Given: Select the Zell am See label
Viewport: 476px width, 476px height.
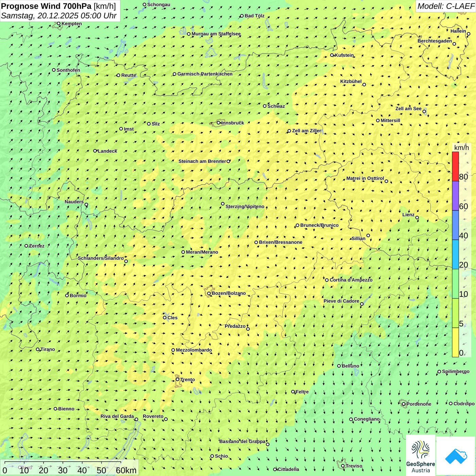Looking at the screenshot, I should click(408, 108).
